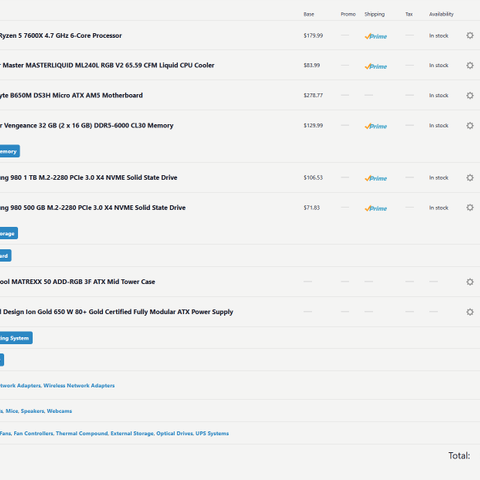Add additional Memory with the blue button
480x480 pixels.
coord(9,151)
